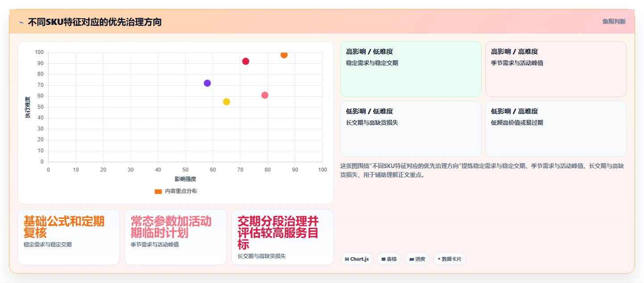Click the x-axis tick value 50
The width and height of the screenshot is (644, 283).
coord(185,170)
